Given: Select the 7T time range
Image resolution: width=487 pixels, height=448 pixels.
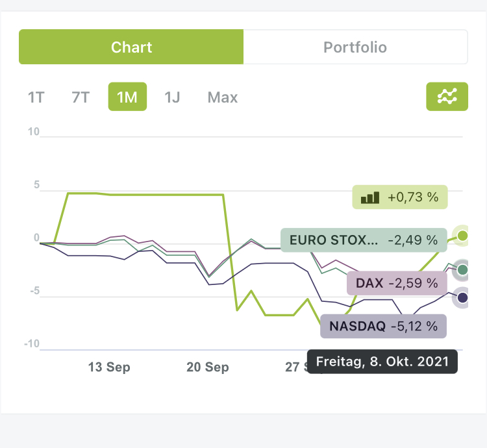Looking at the screenshot, I should tap(81, 97).
